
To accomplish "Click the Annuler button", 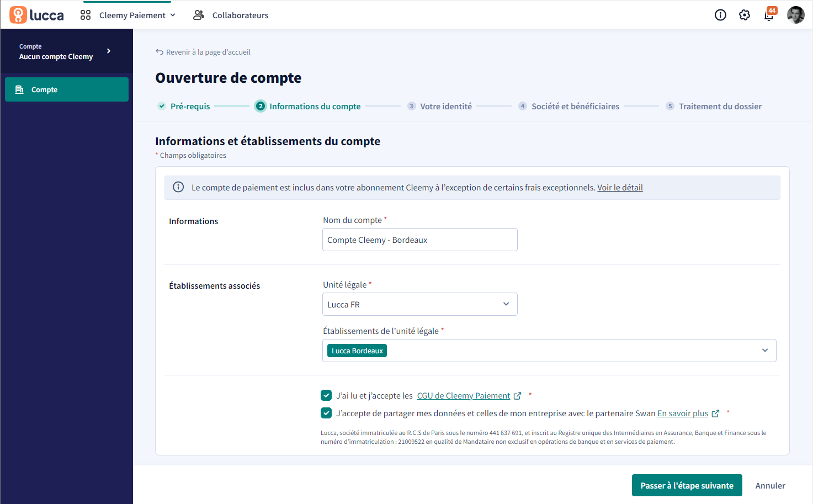I will tap(770, 486).
